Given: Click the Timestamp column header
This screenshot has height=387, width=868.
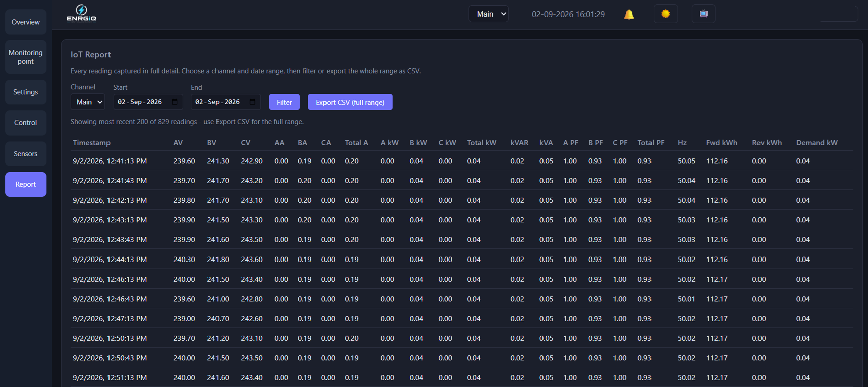Looking at the screenshot, I should (91, 143).
